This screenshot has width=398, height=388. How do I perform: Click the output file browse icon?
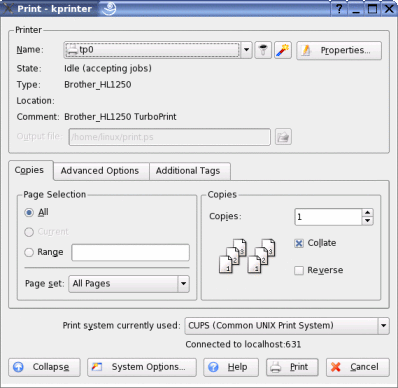(x=283, y=137)
